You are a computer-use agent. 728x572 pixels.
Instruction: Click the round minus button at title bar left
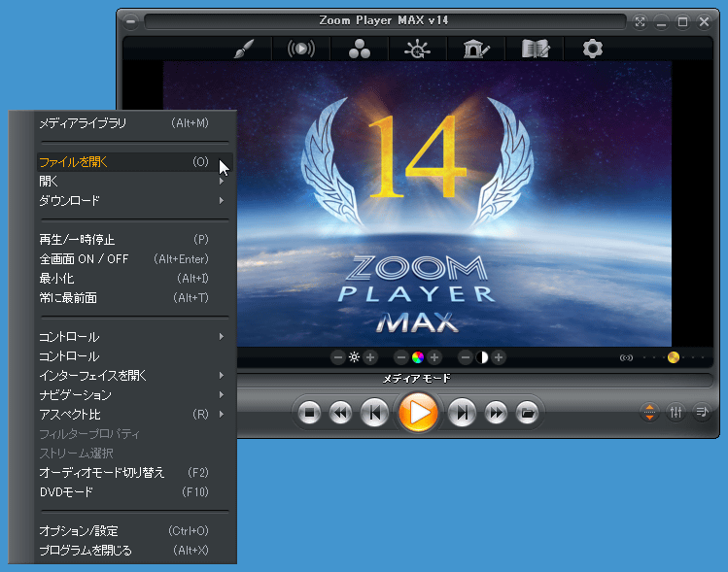coord(131,21)
